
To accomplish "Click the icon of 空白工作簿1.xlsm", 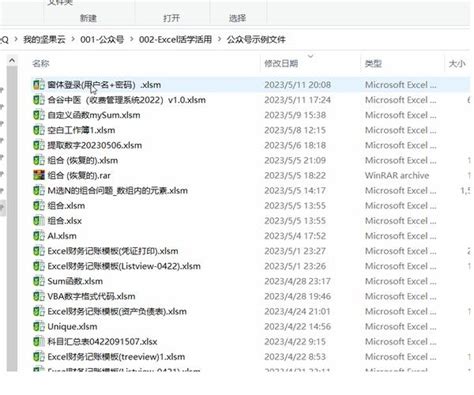I will click(x=39, y=130).
